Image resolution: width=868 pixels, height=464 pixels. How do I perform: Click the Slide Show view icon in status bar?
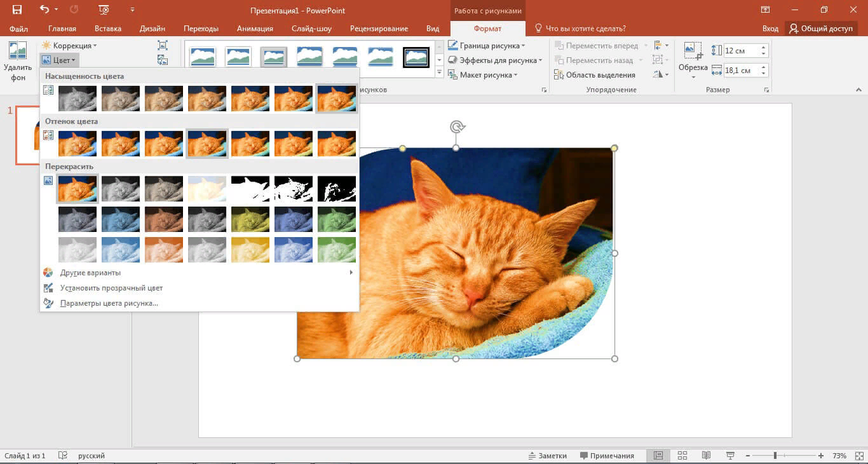point(731,455)
